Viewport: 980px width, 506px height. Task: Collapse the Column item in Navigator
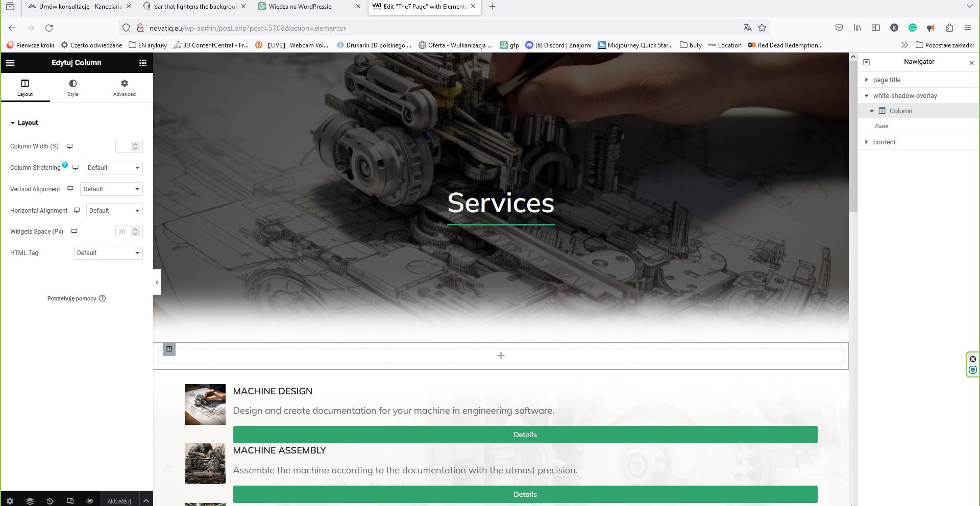[x=872, y=111]
